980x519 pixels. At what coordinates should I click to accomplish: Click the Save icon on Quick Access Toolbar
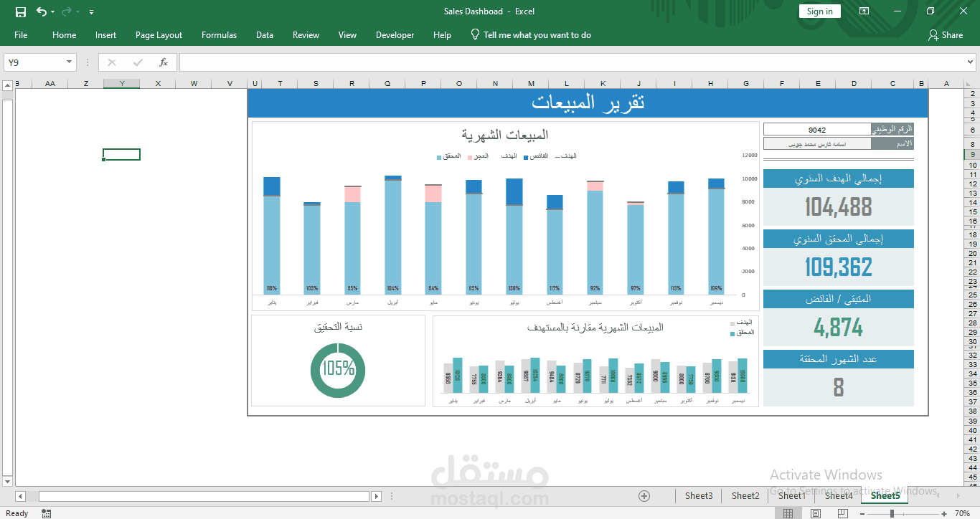point(19,11)
